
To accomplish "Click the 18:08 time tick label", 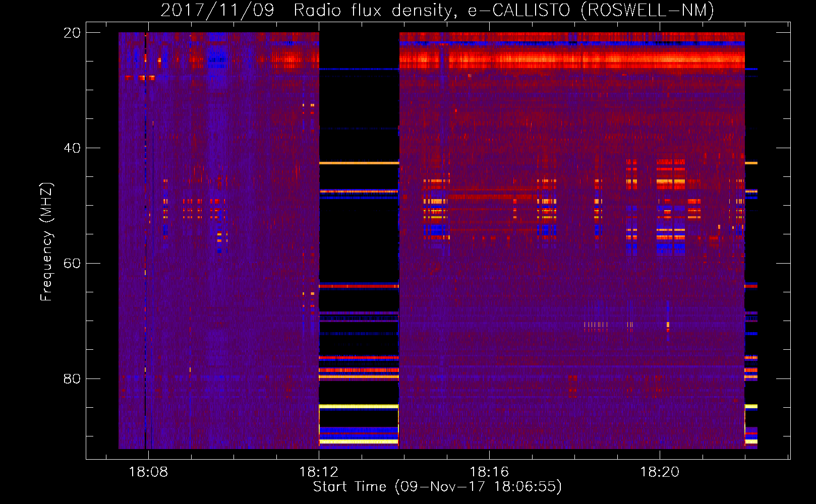I will [148, 472].
